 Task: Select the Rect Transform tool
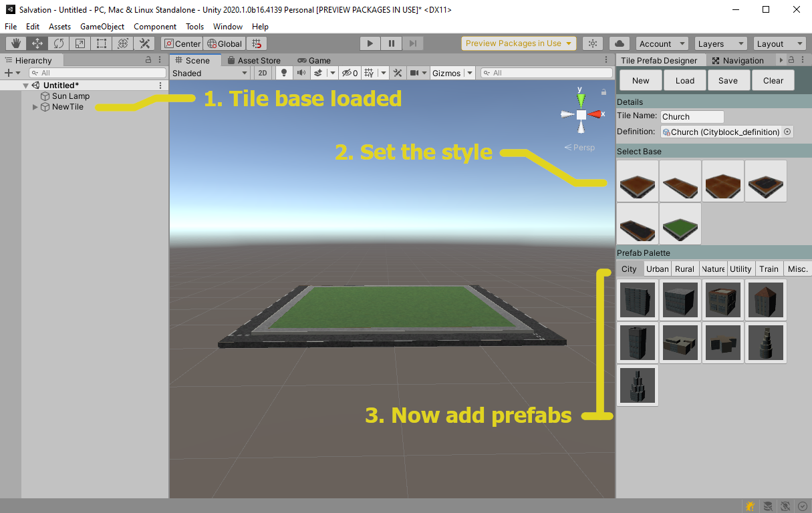point(102,43)
